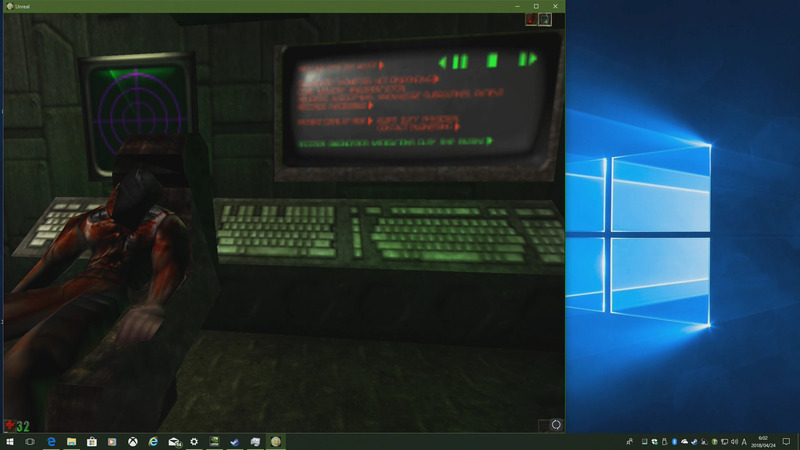800x450 pixels.
Task: Open Internet Explorer from the taskbar
Action: [153, 442]
